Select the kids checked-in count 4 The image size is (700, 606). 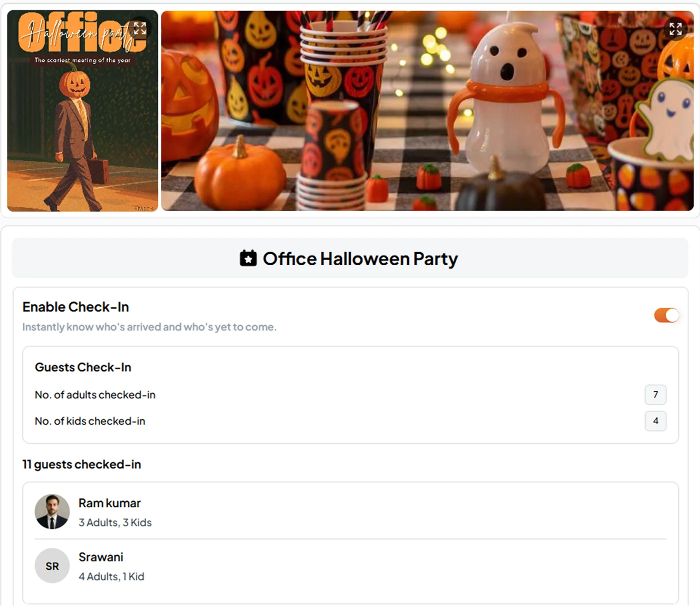(655, 421)
